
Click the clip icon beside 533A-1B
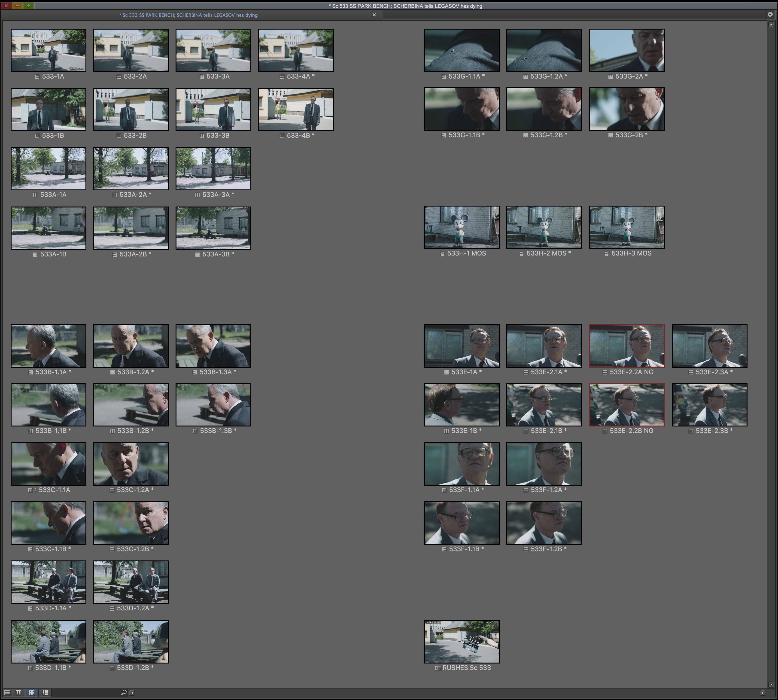point(35,255)
